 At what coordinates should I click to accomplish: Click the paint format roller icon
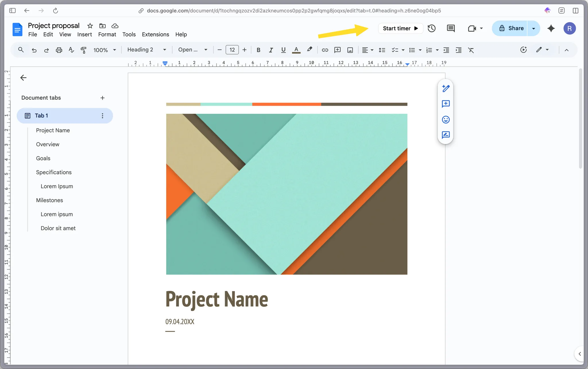(x=84, y=50)
